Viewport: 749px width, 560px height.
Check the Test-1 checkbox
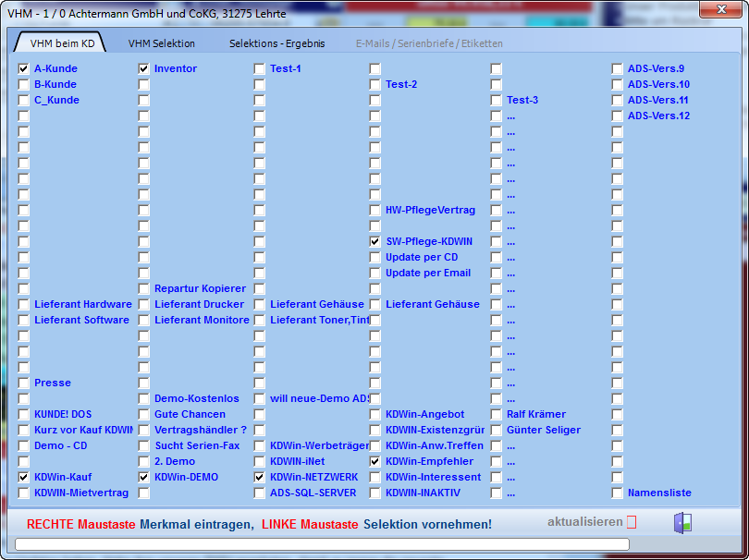(x=260, y=68)
